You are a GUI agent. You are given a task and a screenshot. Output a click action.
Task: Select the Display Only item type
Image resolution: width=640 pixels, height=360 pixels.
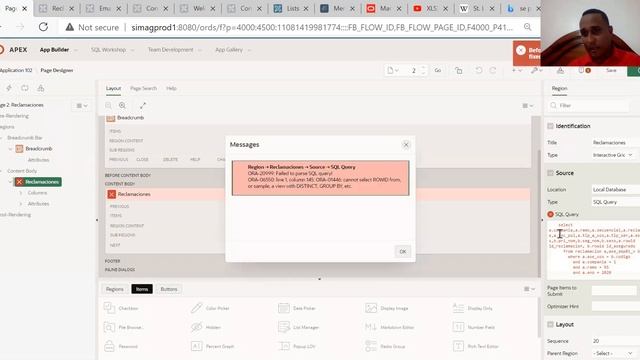[x=473, y=308]
